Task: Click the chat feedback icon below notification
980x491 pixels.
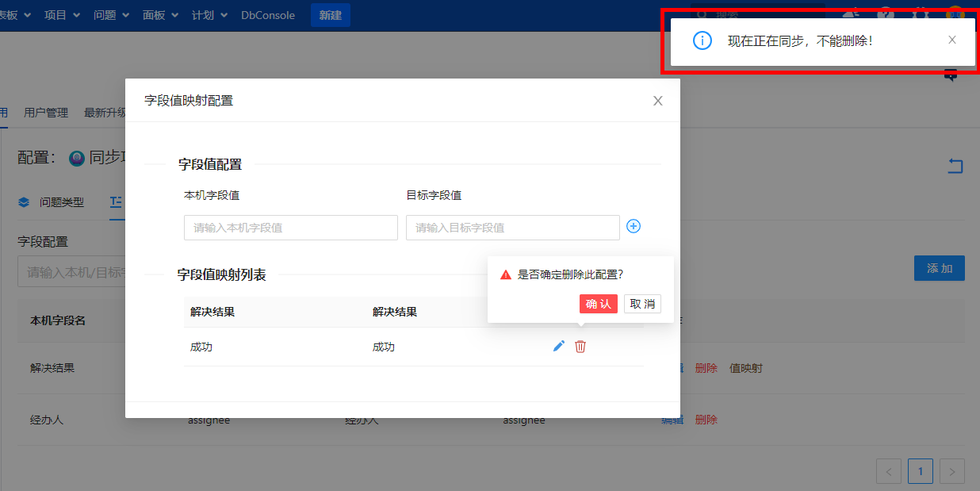Action: click(x=951, y=75)
